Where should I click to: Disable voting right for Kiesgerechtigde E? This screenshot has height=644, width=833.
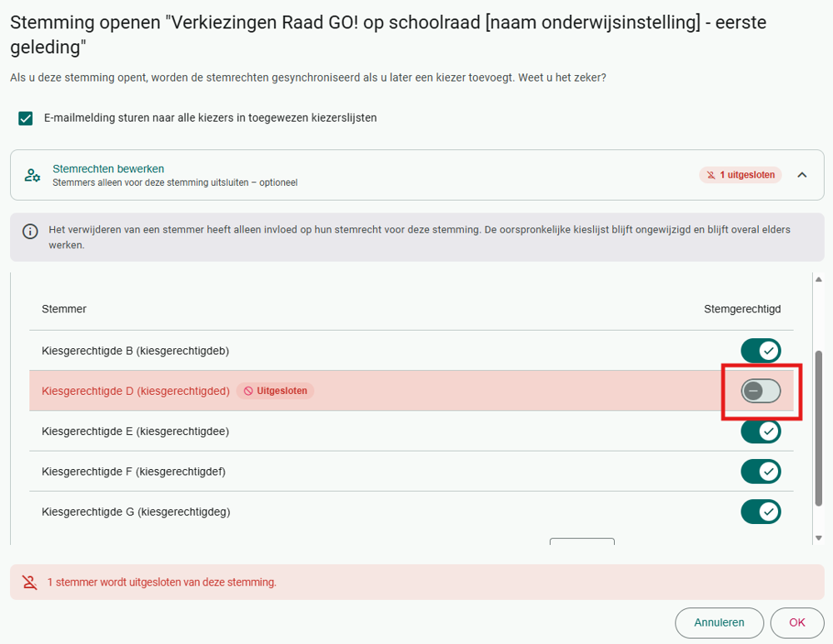point(761,431)
